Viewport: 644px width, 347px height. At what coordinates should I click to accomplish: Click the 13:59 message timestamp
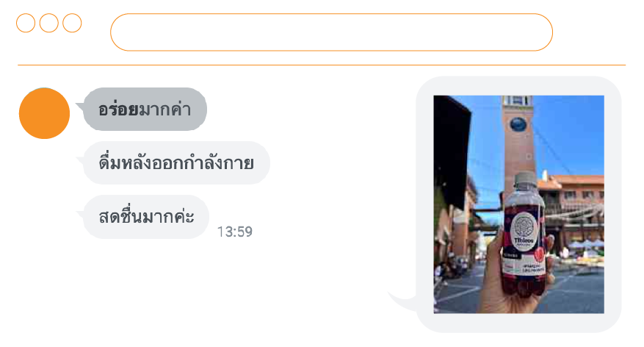[234, 232]
